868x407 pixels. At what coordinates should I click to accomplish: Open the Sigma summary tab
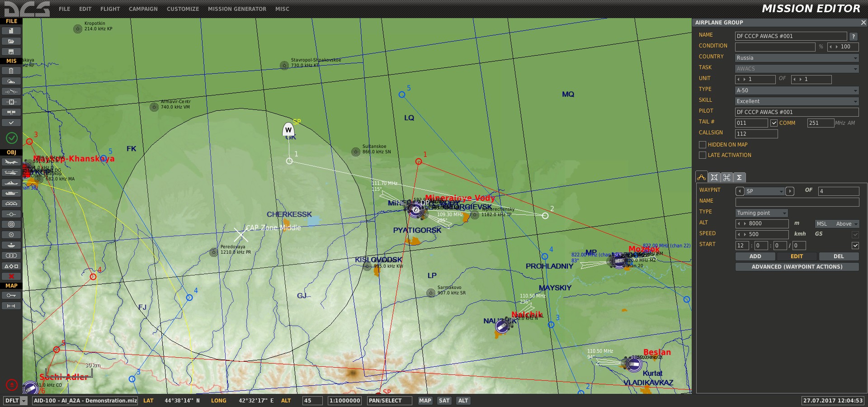pyautogui.click(x=739, y=177)
